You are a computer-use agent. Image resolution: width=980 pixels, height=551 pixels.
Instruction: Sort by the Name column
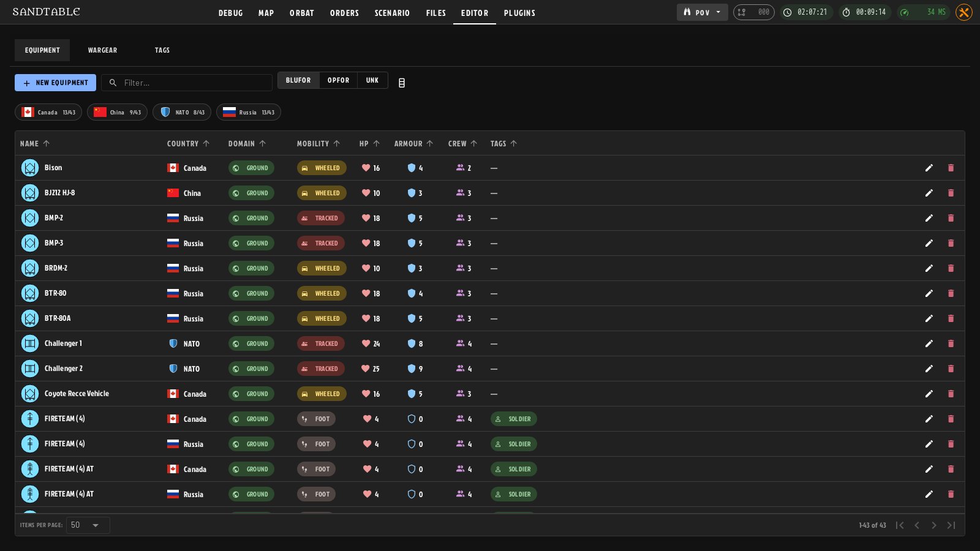tap(35, 143)
